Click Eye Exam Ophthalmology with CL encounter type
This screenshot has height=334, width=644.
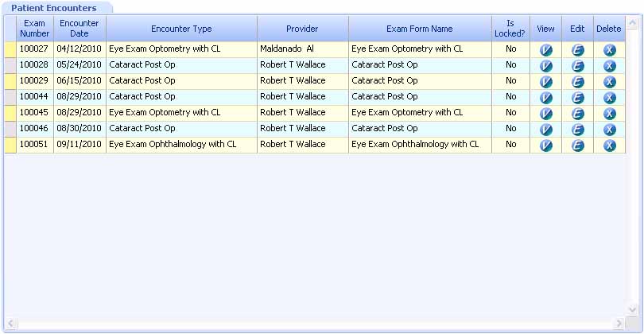181,144
